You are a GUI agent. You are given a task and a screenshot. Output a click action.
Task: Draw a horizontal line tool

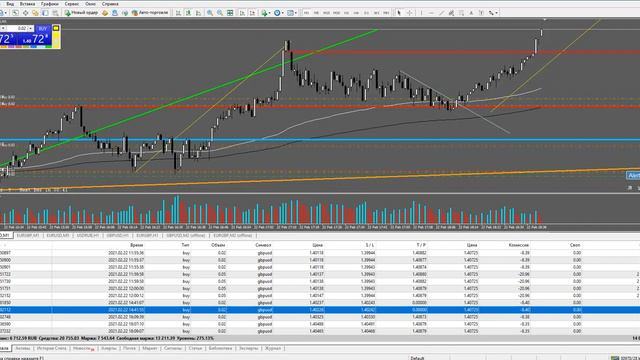click(431, 13)
